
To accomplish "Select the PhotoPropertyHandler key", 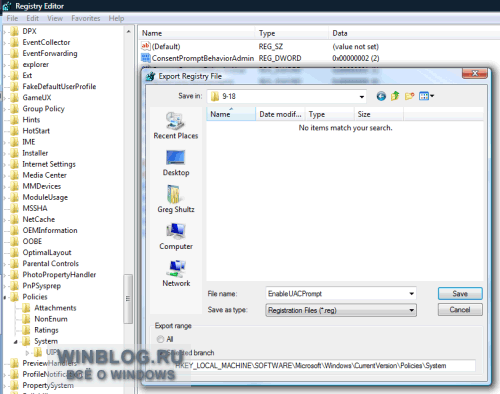I will pyautogui.click(x=59, y=275).
